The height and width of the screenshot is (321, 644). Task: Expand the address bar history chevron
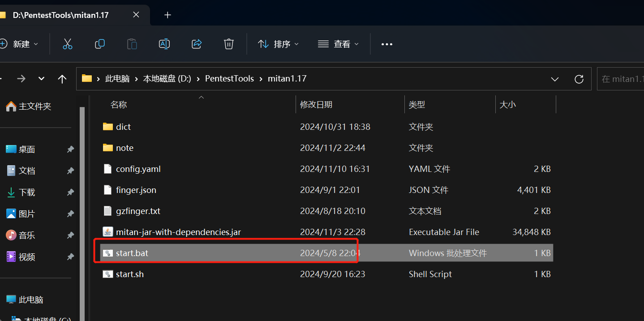(x=554, y=79)
